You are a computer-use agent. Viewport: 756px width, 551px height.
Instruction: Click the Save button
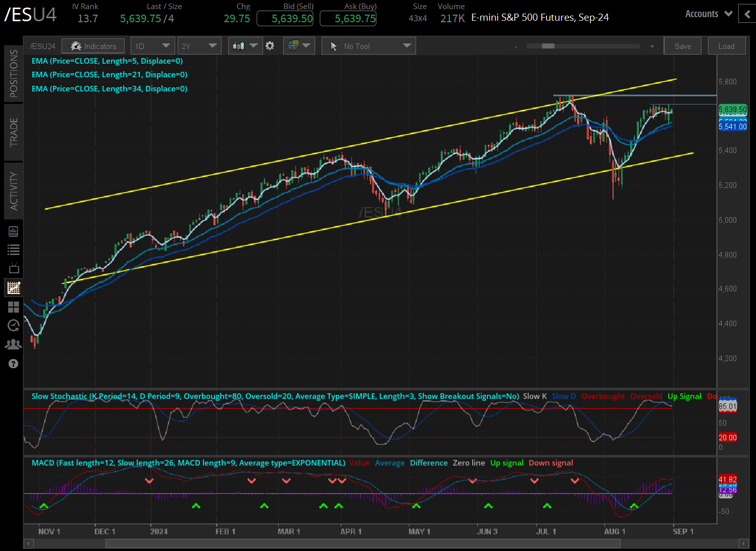click(682, 45)
